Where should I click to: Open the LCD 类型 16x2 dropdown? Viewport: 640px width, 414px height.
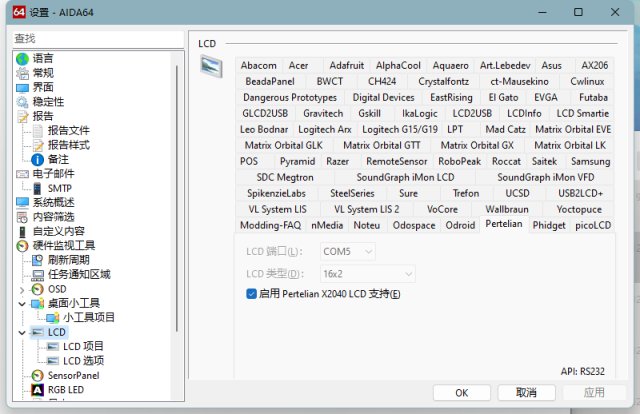coord(368,274)
